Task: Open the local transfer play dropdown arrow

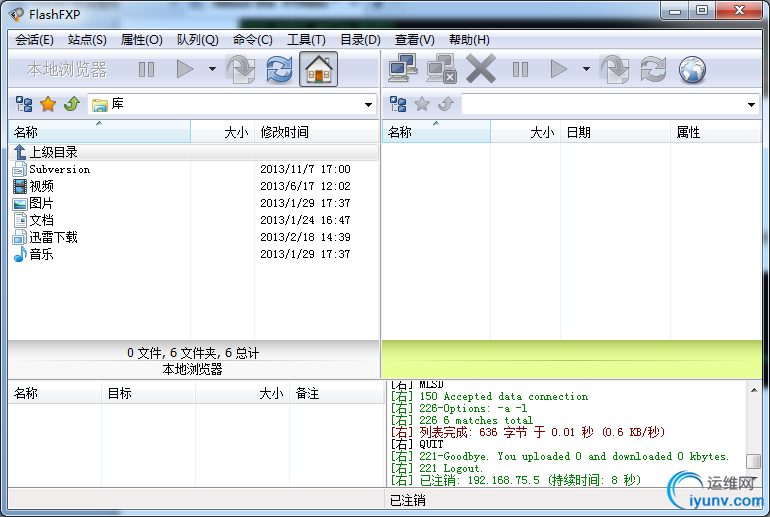Action: click(212, 69)
